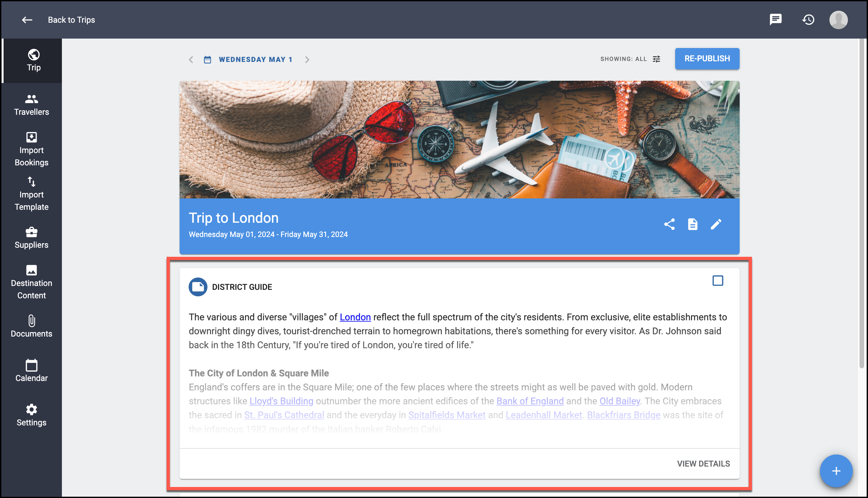
Task: Click The City of London & Square Mile heading
Action: 259,373
